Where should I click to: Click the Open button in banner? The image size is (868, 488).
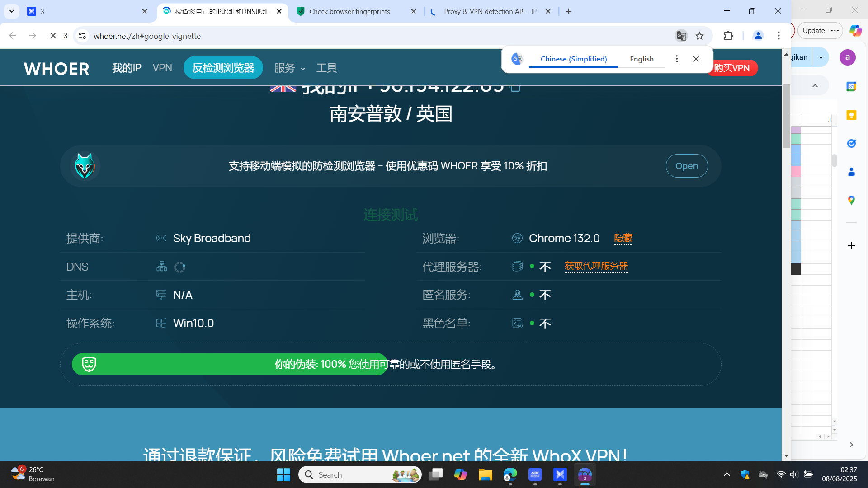(686, 166)
